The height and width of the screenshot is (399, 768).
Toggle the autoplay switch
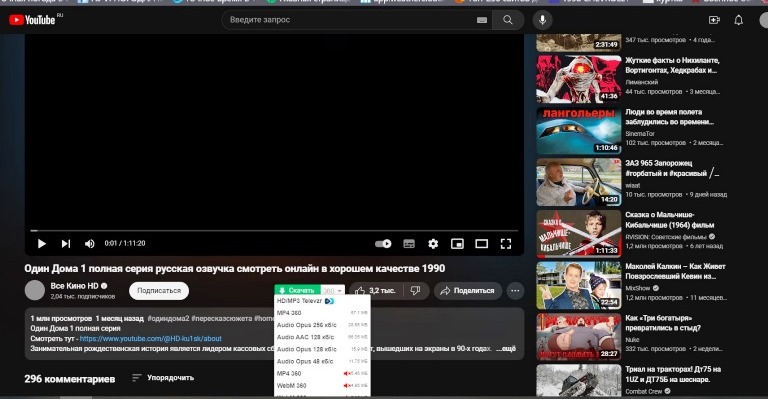[383, 243]
